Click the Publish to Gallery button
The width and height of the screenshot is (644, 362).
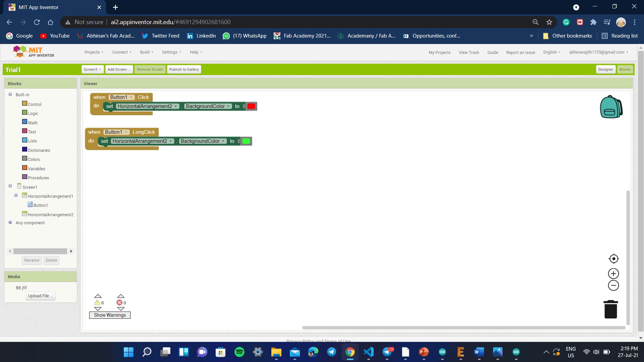pos(184,69)
